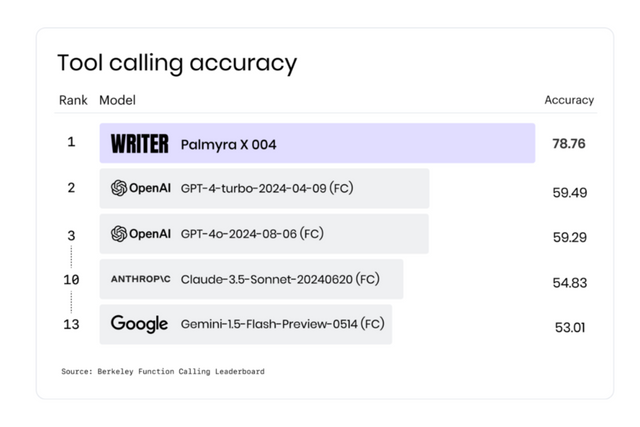The height and width of the screenshot is (427, 640).
Task: Click the 54.83 accuracy value
Action: 569,283
